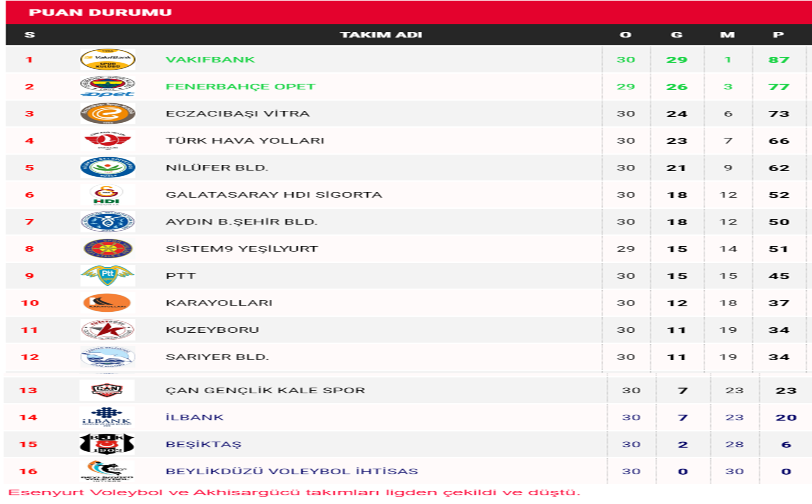Click the PUAN DURUMU header title
Screen dimensions: 812x504
[100, 12]
